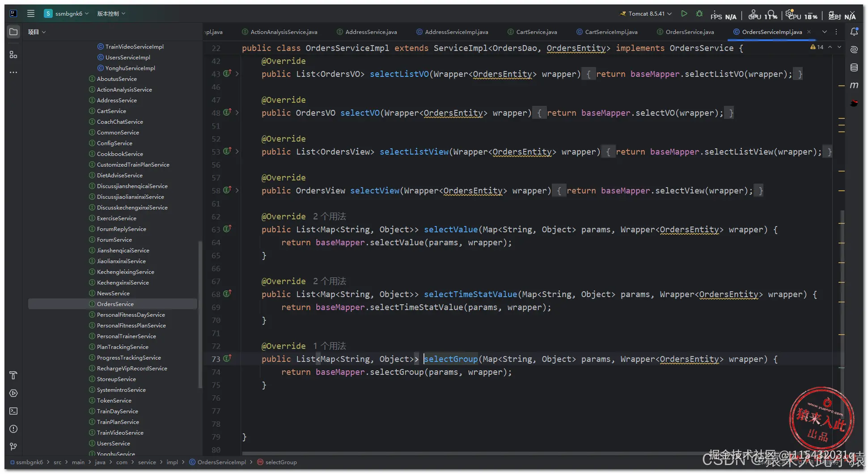Image resolution: width=868 pixels, height=474 pixels.
Task: Show the 1 usage hint above selectGroup
Action: tap(330, 346)
